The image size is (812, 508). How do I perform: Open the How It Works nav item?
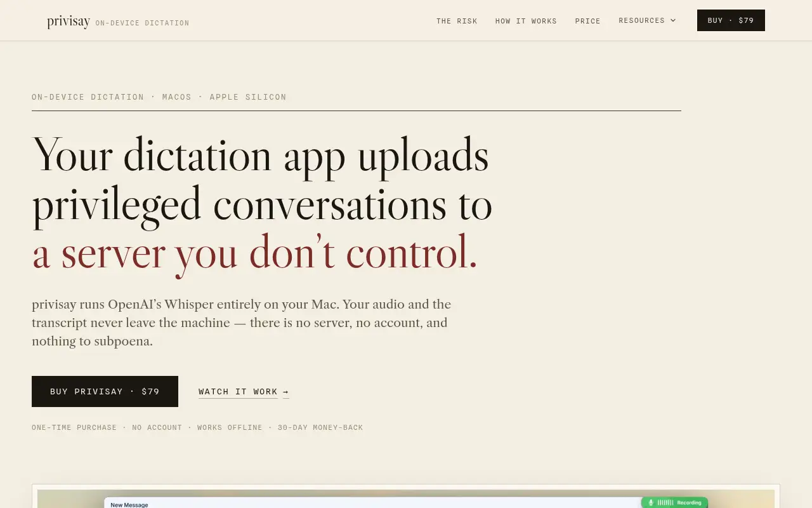(x=526, y=21)
